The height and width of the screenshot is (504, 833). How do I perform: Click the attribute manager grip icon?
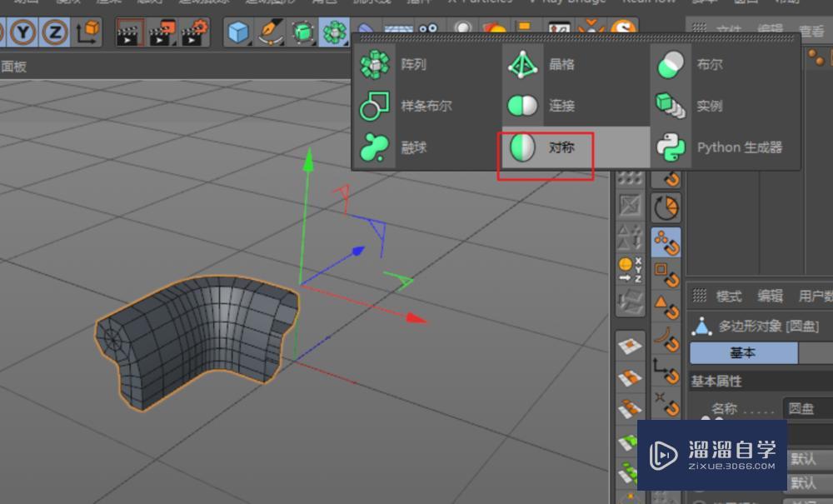tap(700, 296)
